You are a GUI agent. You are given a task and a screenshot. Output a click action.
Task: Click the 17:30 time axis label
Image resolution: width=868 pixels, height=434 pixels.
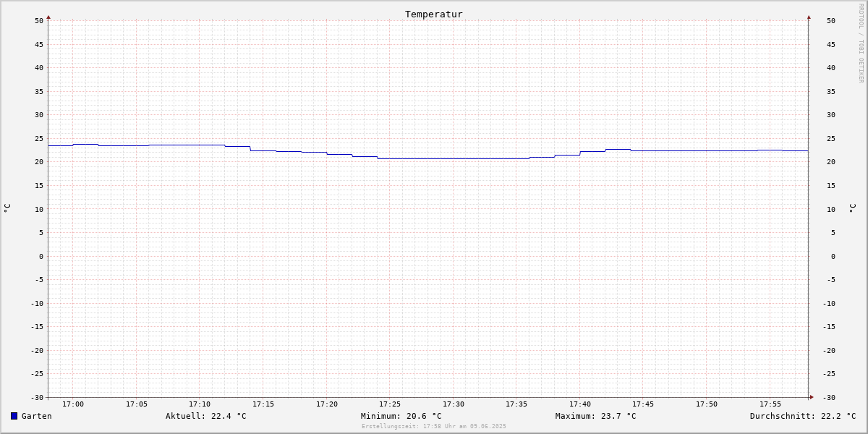point(454,404)
